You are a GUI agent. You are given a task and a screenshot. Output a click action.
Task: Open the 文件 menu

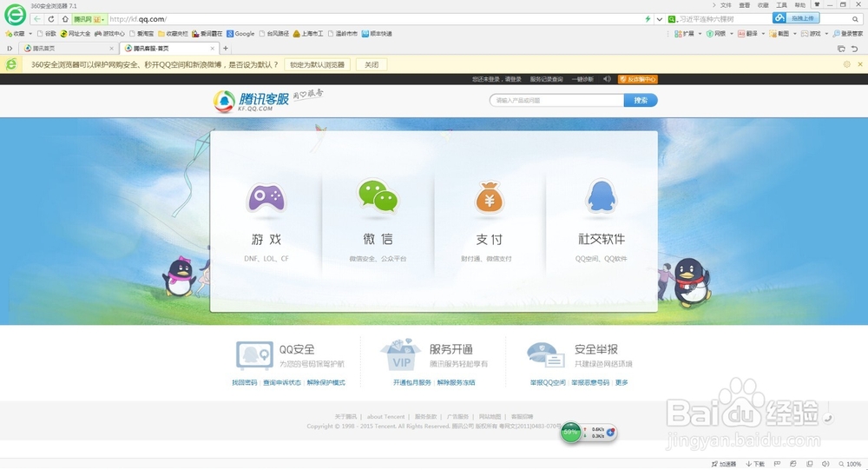pos(726,5)
